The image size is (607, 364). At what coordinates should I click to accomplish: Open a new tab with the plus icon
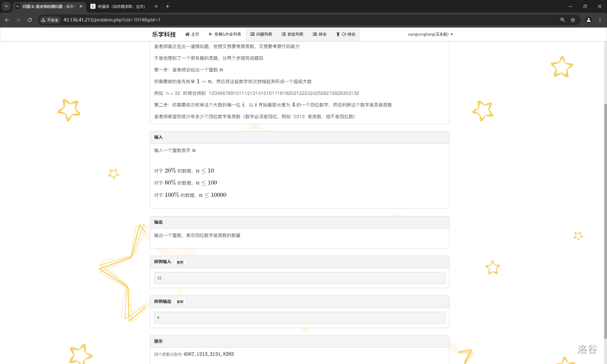[x=168, y=6]
